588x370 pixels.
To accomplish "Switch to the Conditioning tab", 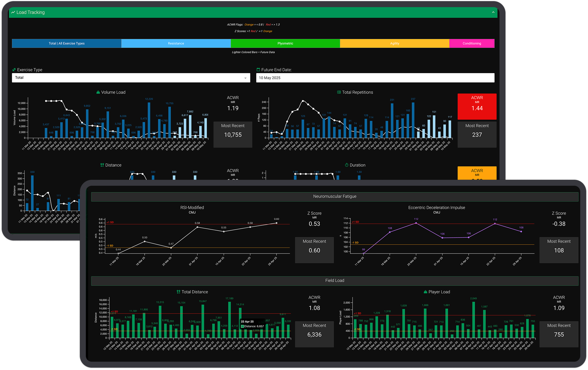I will click(472, 43).
